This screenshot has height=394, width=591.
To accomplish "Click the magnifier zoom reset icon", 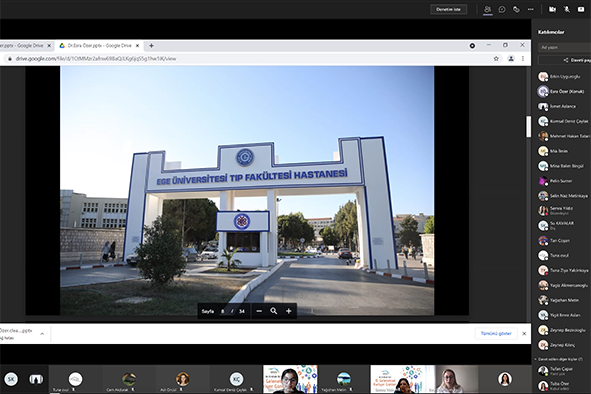I will [274, 311].
